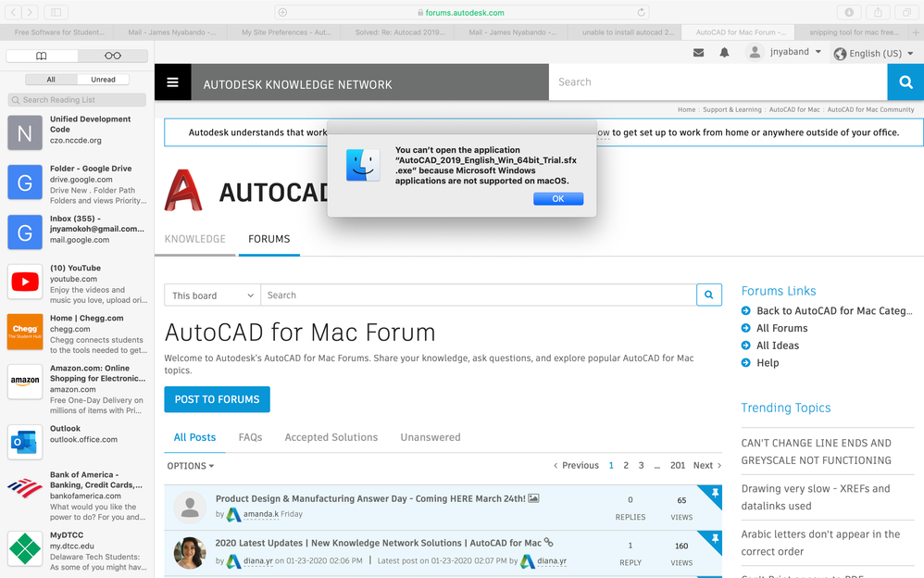Go back with Safari back arrow
924x578 pixels.
(x=13, y=12)
